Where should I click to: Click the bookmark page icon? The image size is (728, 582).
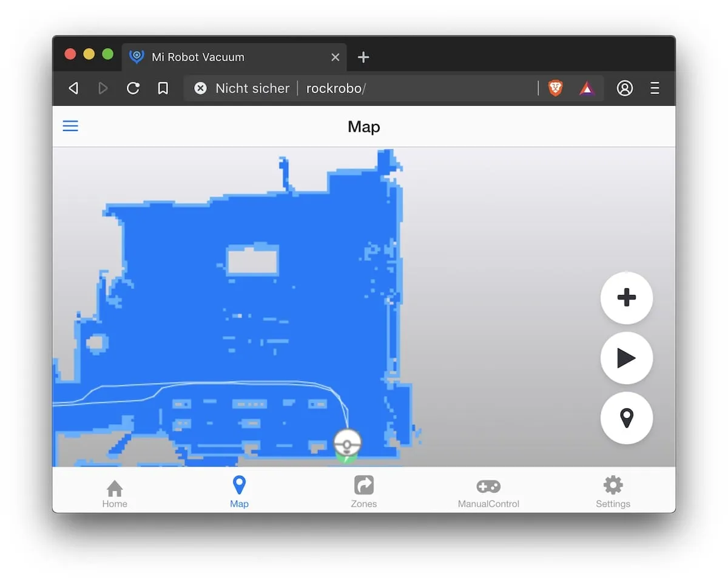tap(163, 89)
